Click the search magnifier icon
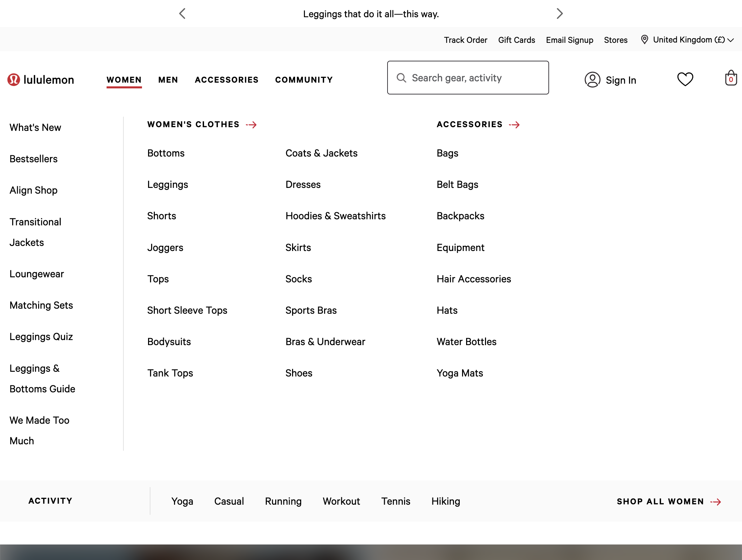Image resolution: width=742 pixels, height=560 pixels. (401, 78)
